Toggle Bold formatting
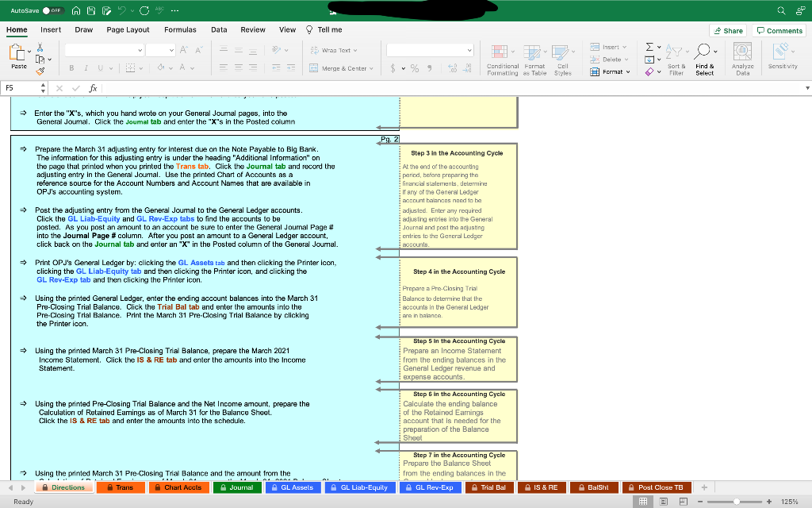Viewport: 812px width, 508px height. tap(71, 68)
